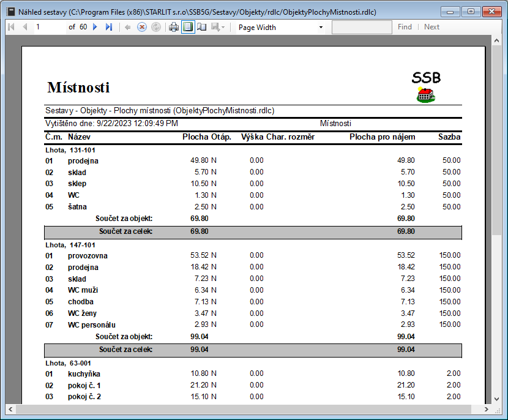Refresh the report view
Viewport: 508px width, 420px height.
click(156, 27)
